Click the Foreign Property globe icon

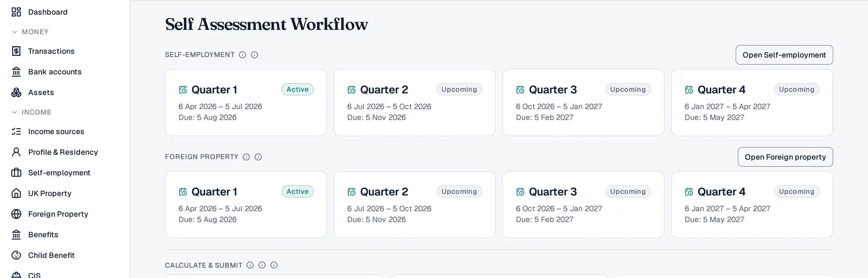click(x=16, y=214)
